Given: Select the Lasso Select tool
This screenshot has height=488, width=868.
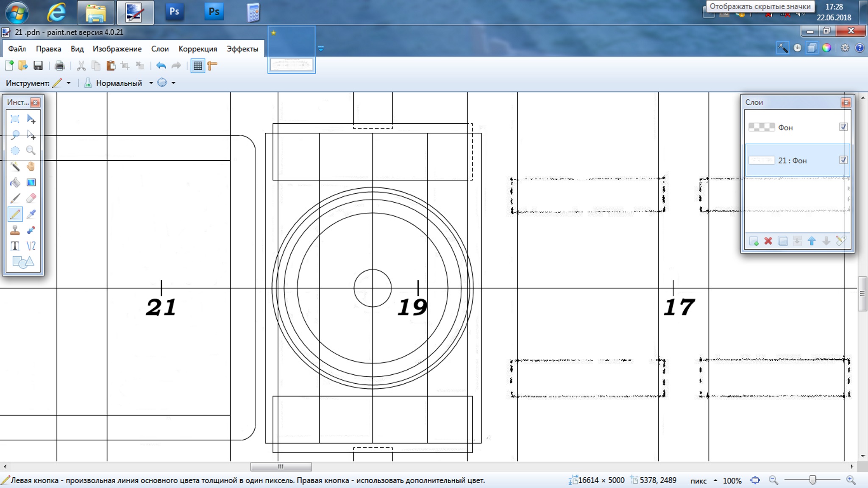Looking at the screenshot, I should point(15,135).
